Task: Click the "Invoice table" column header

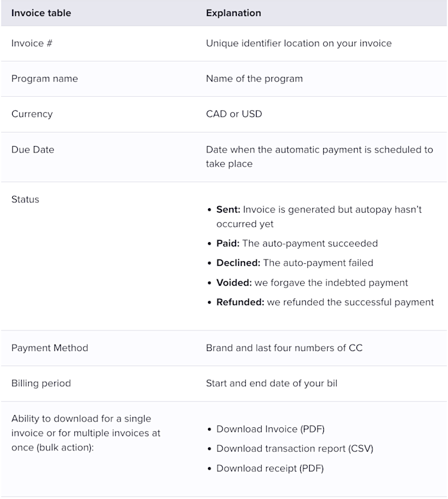Action: coord(41,13)
